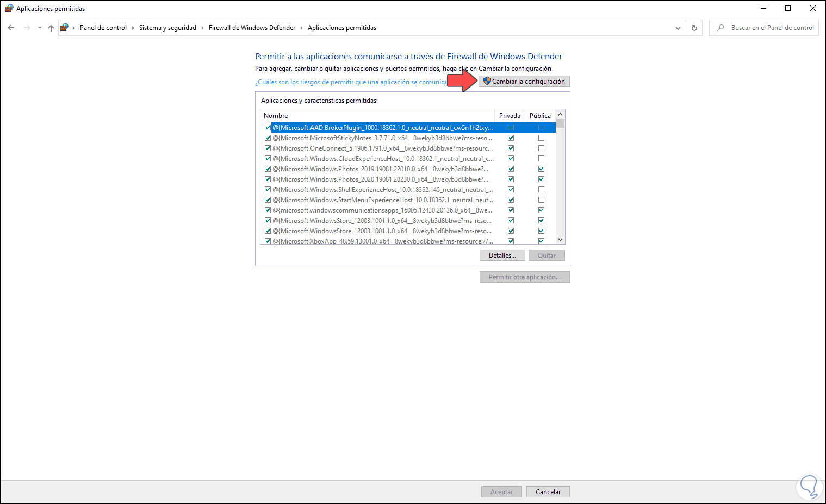Screen dimensions: 826x504
Task: Go back with the back arrow
Action: coord(11,28)
